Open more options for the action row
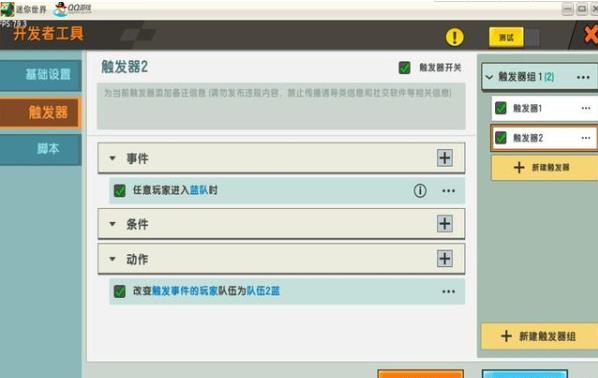598x378 pixels. [448, 292]
